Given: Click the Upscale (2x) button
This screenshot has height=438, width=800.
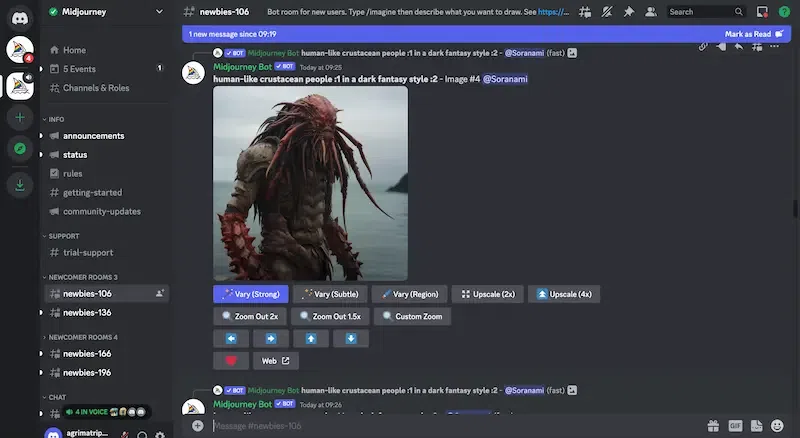Looking at the screenshot, I should click(x=488, y=294).
